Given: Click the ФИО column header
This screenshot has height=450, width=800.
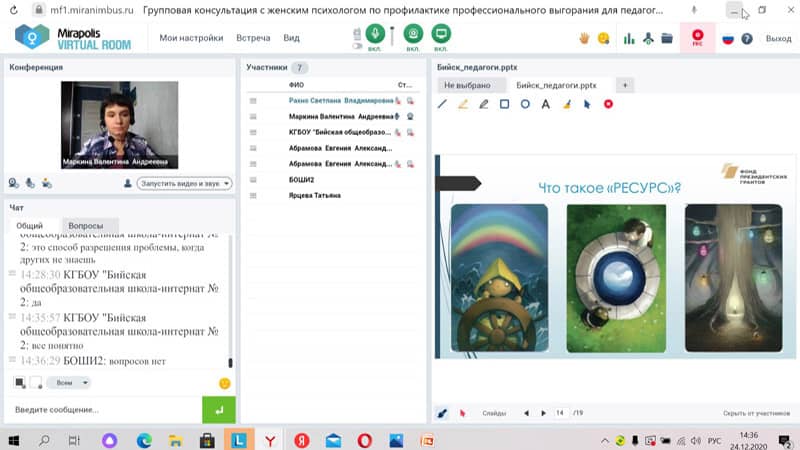Looking at the screenshot, I should pos(296,85).
